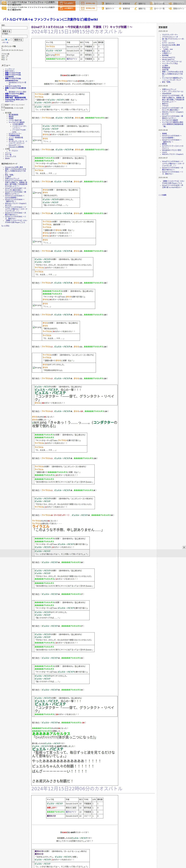This screenshot has height=868, width=186.
Task: Open マルチプレイゲーマー in update history
Action: pyautogui.click(x=170, y=35)
